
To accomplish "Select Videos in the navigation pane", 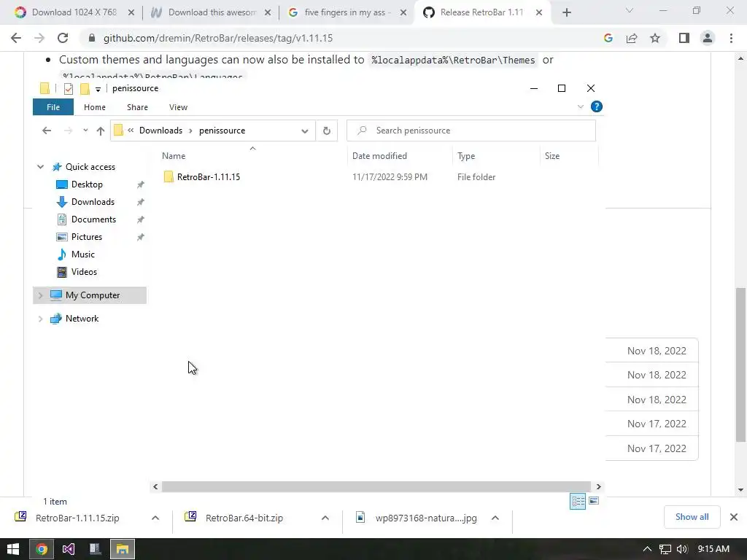I will click(84, 272).
